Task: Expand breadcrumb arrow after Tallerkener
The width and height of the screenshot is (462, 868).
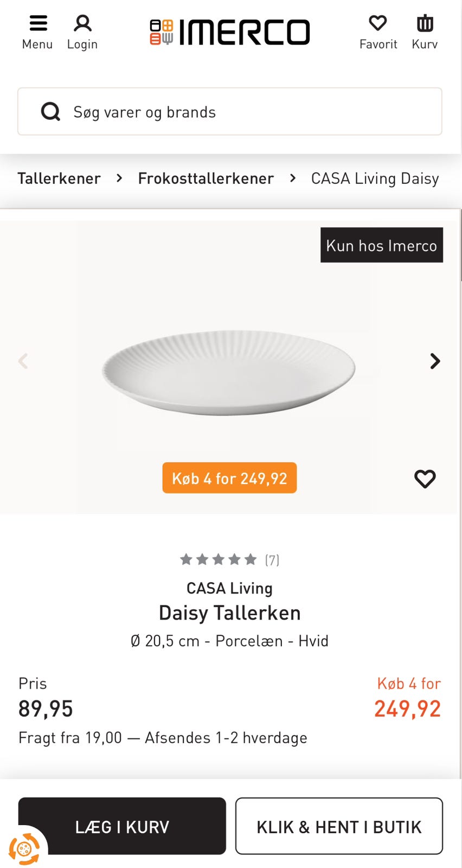Action: click(x=119, y=178)
